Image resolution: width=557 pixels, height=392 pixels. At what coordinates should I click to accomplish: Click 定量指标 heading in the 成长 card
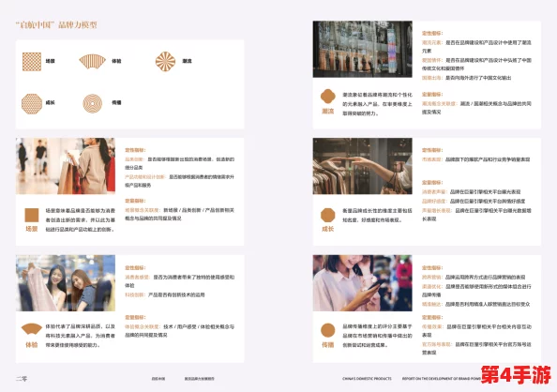tap(432, 182)
